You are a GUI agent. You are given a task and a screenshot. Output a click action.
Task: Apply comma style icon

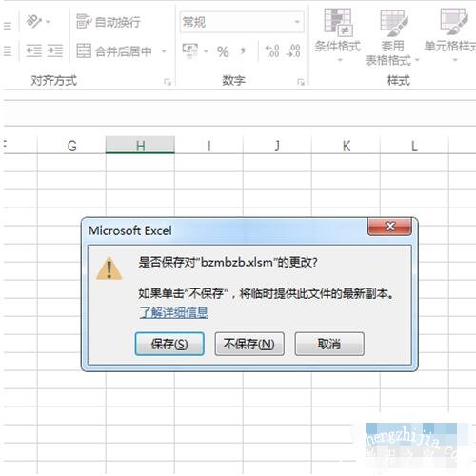coord(243,51)
